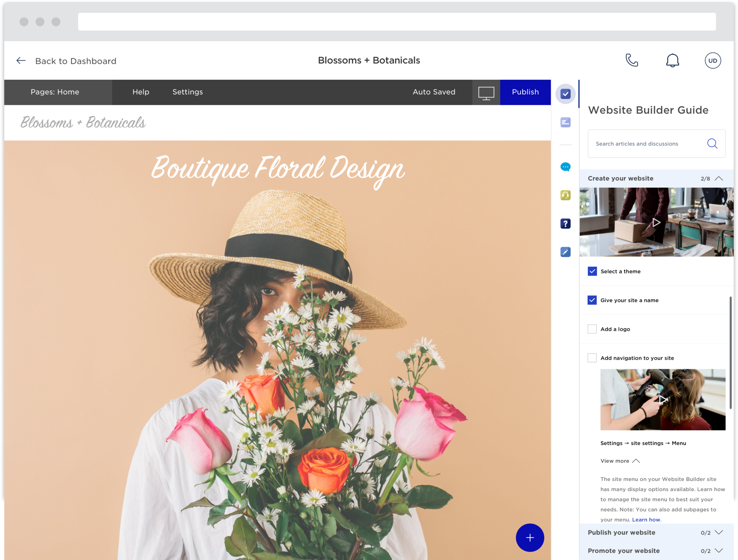Open the Pages: Home menu
This screenshot has width=738, height=560.
pyautogui.click(x=55, y=92)
